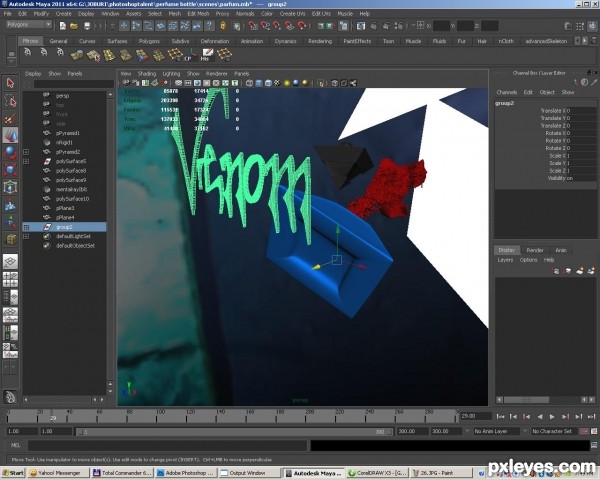Select the Scale tool cube icon
Screen dimensions: 600x480
point(10,170)
